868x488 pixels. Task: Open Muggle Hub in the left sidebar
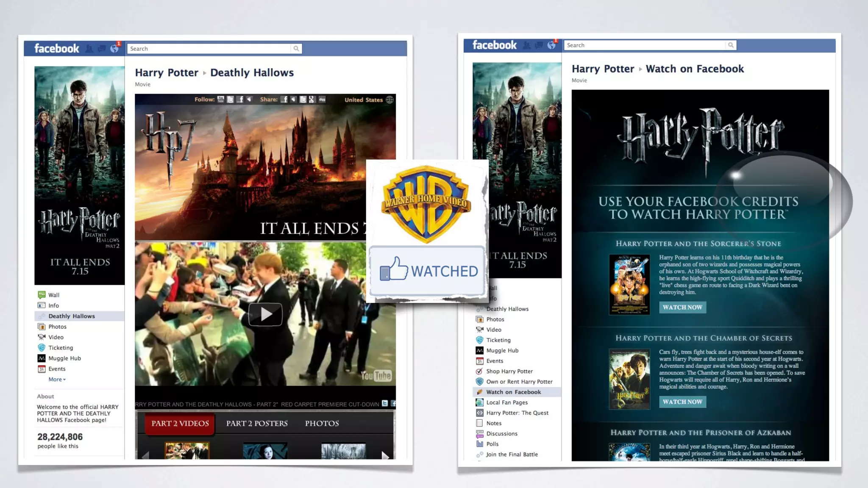point(64,358)
